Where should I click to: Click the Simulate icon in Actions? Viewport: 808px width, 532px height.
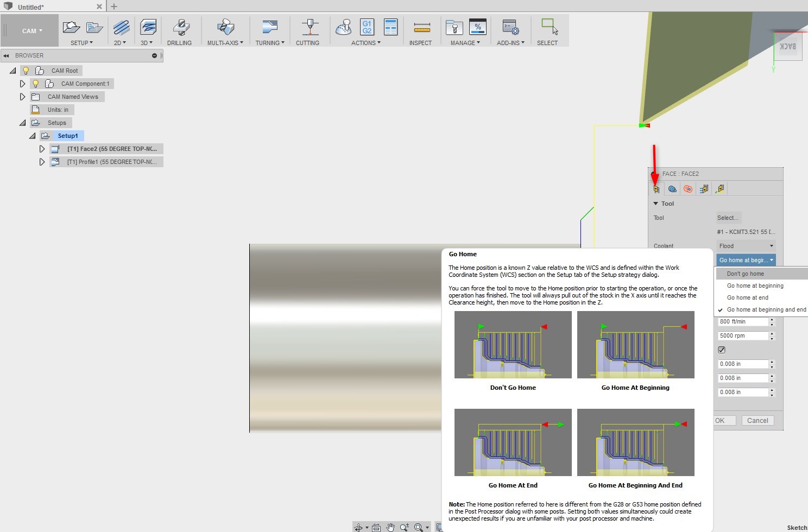coord(344,27)
